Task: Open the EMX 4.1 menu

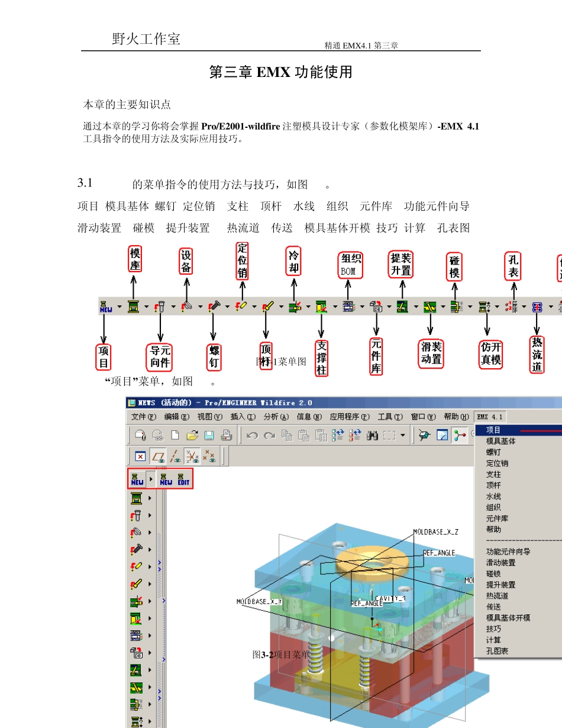Action: pos(490,417)
